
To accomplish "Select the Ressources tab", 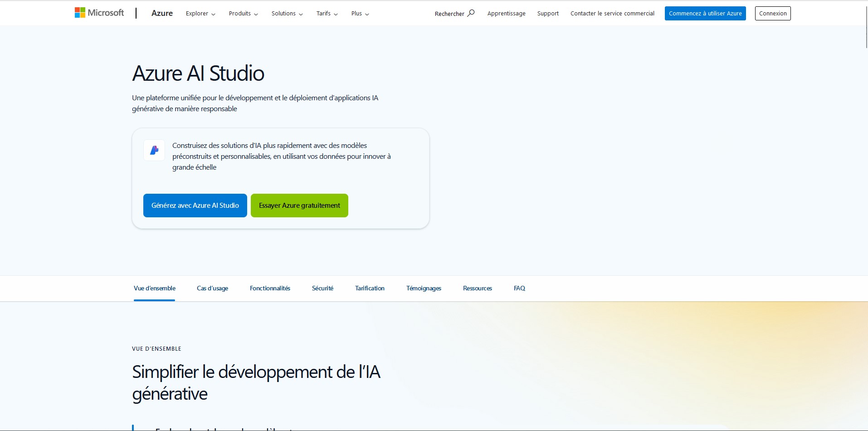I will coord(477,289).
